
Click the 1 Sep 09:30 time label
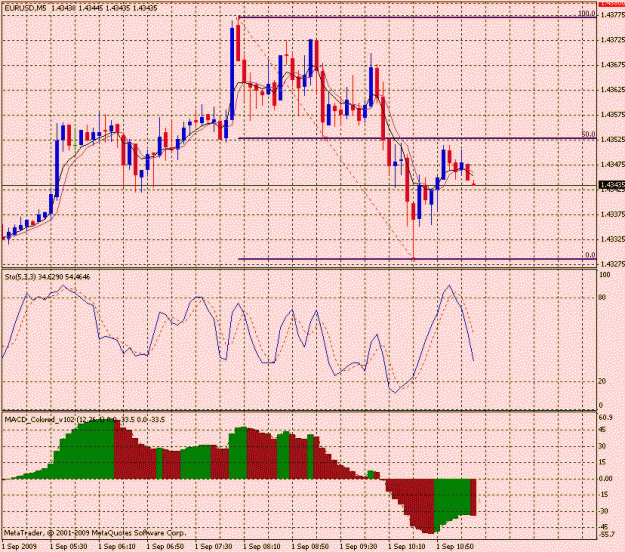359,546
